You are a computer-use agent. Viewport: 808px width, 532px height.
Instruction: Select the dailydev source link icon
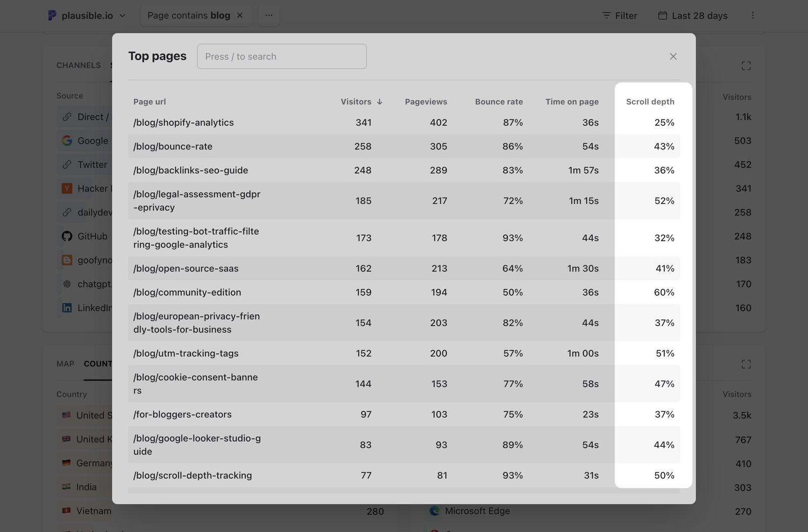point(67,212)
